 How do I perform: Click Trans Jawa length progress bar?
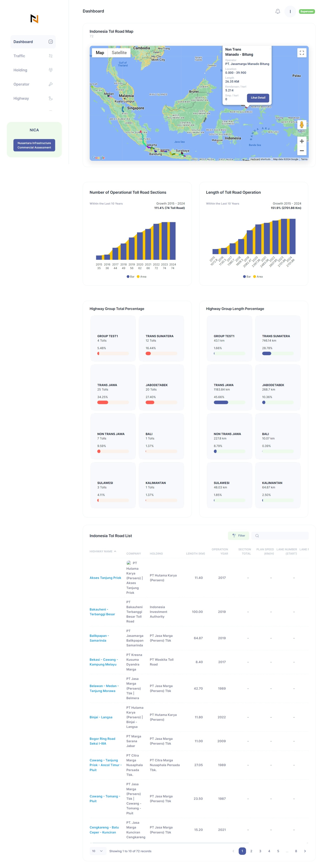[x=229, y=402]
